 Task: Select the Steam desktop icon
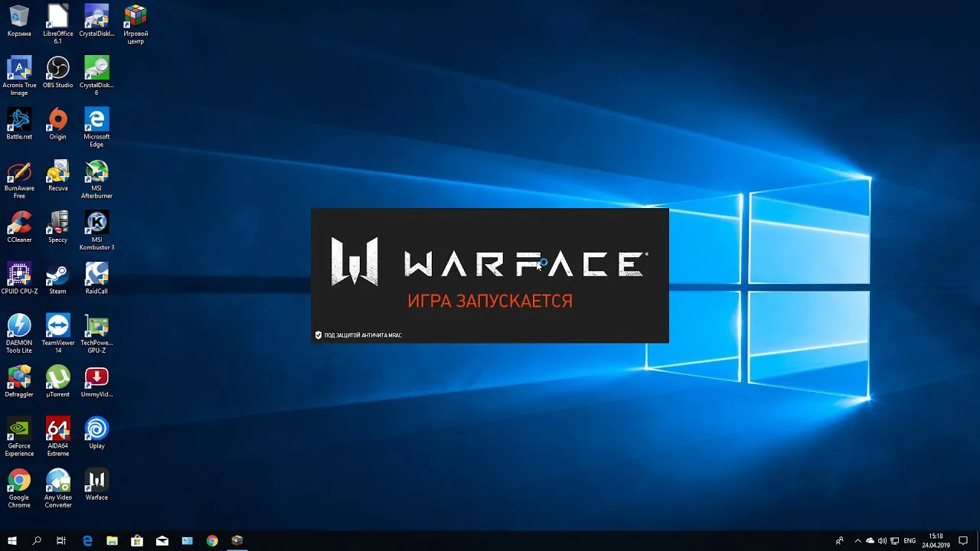click(x=57, y=278)
